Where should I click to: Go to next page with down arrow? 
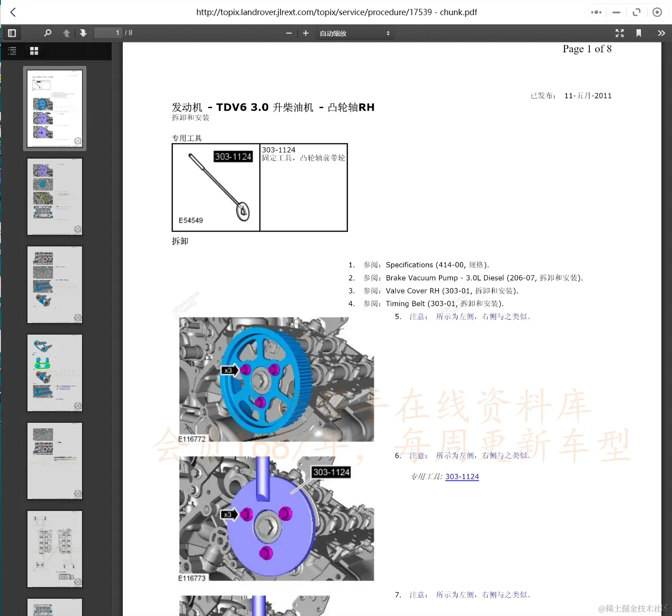tap(83, 33)
